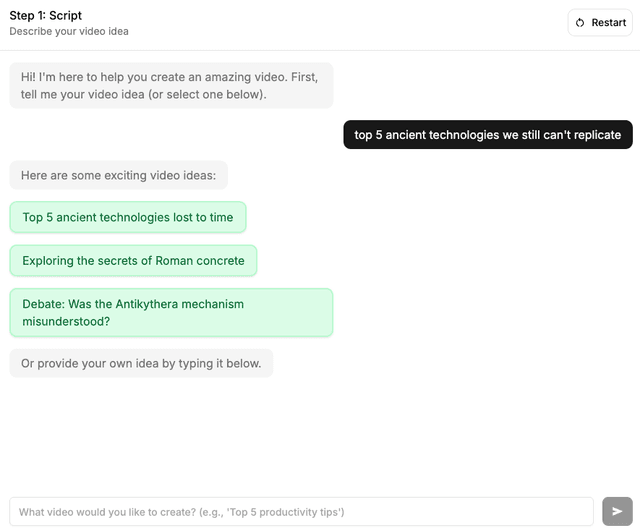Click 'Here are some exciting video ideas' message
The width and height of the screenshot is (640, 531).
pos(118,175)
